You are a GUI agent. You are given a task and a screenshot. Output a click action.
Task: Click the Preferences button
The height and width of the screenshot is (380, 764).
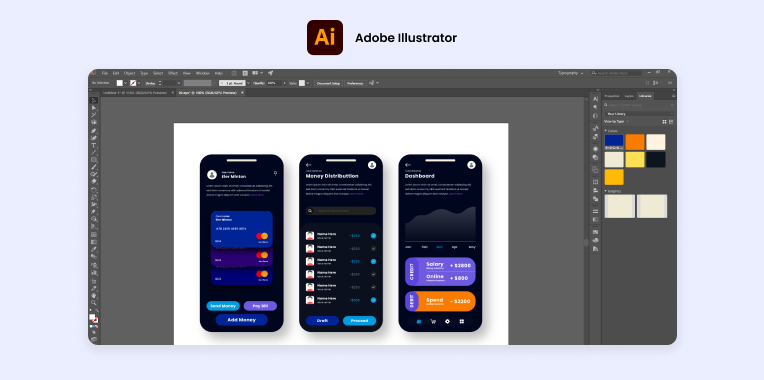tap(355, 83)
